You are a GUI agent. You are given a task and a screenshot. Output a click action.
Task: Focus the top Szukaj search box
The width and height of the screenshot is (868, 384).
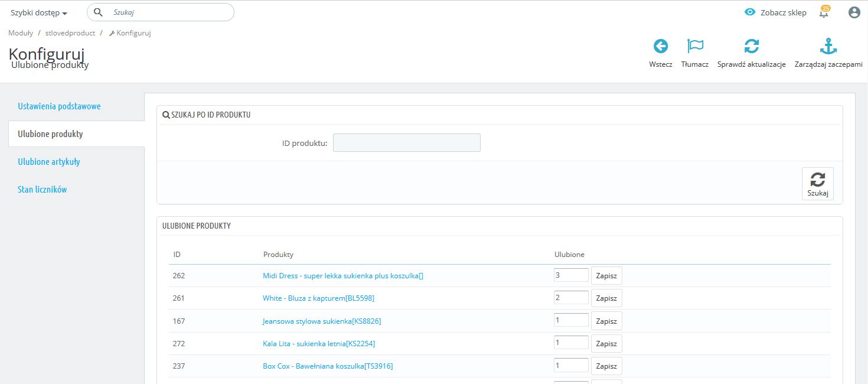pos(168,12)
